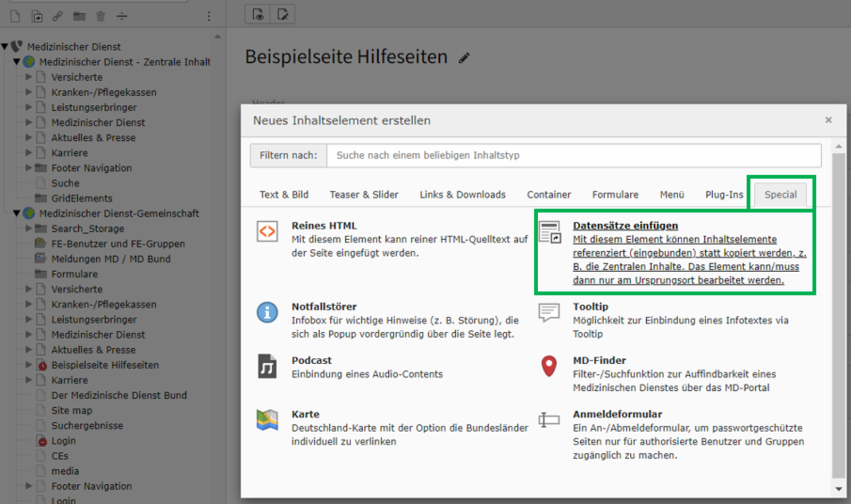851x504 pixels.
Task: Click the Karte map icon
Action: 268,420
